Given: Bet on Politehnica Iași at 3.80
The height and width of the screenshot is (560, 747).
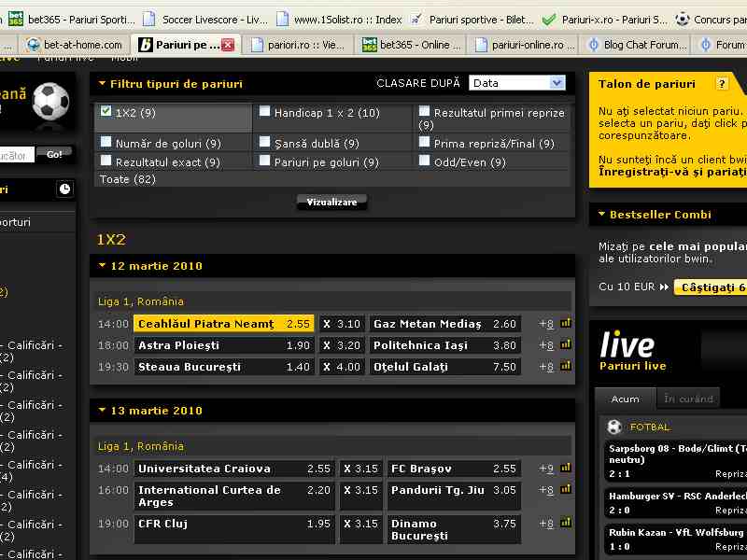Looking at the screenshot, I should 445,345.
